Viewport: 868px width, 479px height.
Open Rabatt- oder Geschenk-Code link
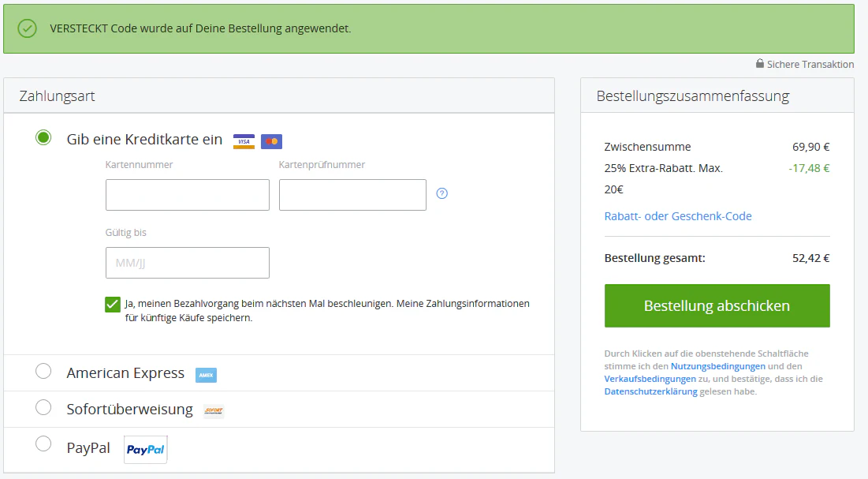point(677,216)
